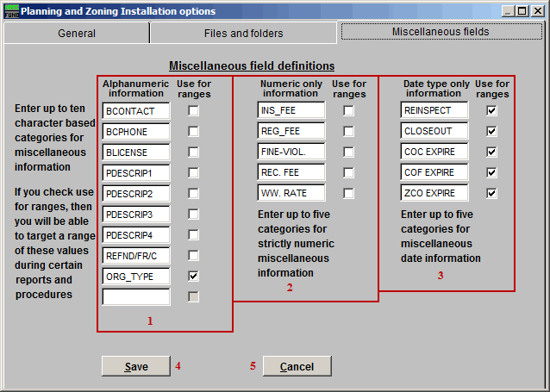
Task: Click the application icon in title bar
Action: (9, 11)
